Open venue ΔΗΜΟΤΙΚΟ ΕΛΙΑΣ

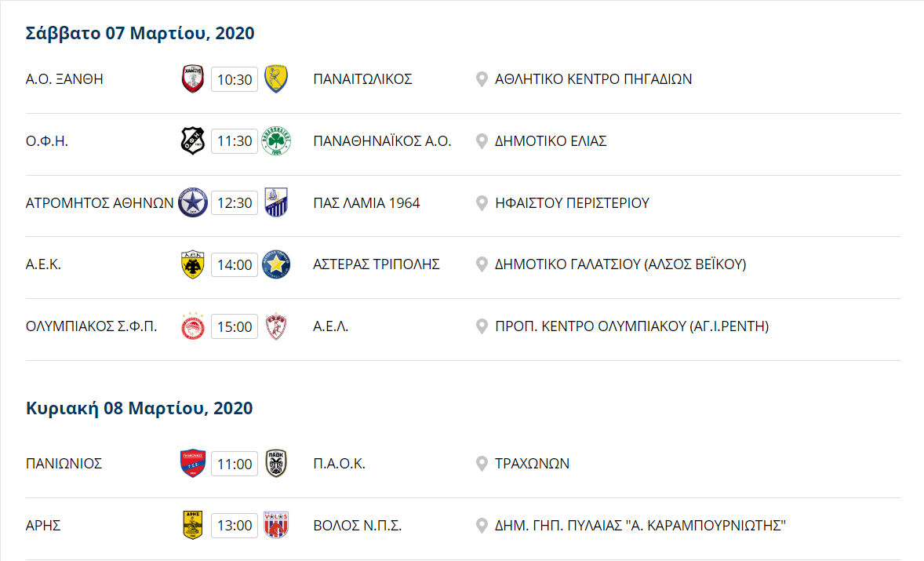pos(551,141)
